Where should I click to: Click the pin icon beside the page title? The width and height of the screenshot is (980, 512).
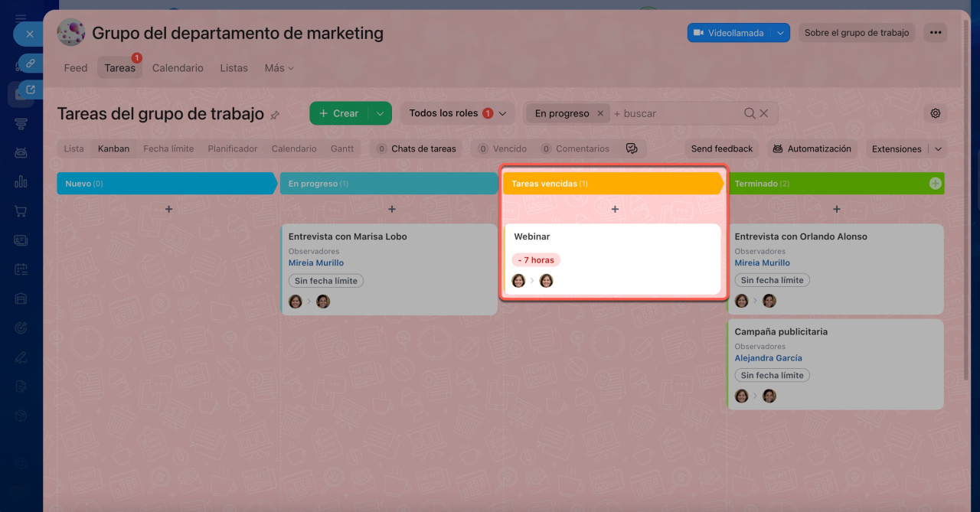pyautogui.click(x=275, y=115)
